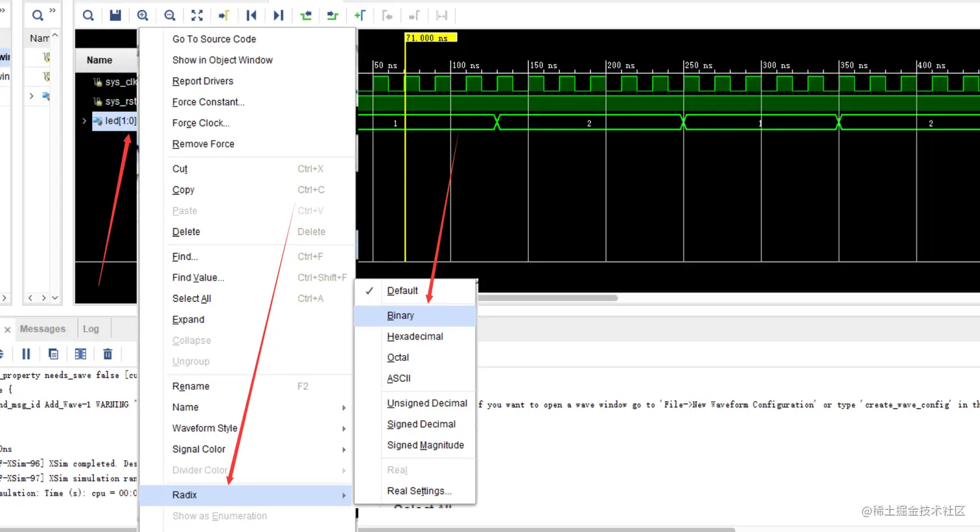Jump to last time in waveform

pyautogui.click(x=279, y=16)
